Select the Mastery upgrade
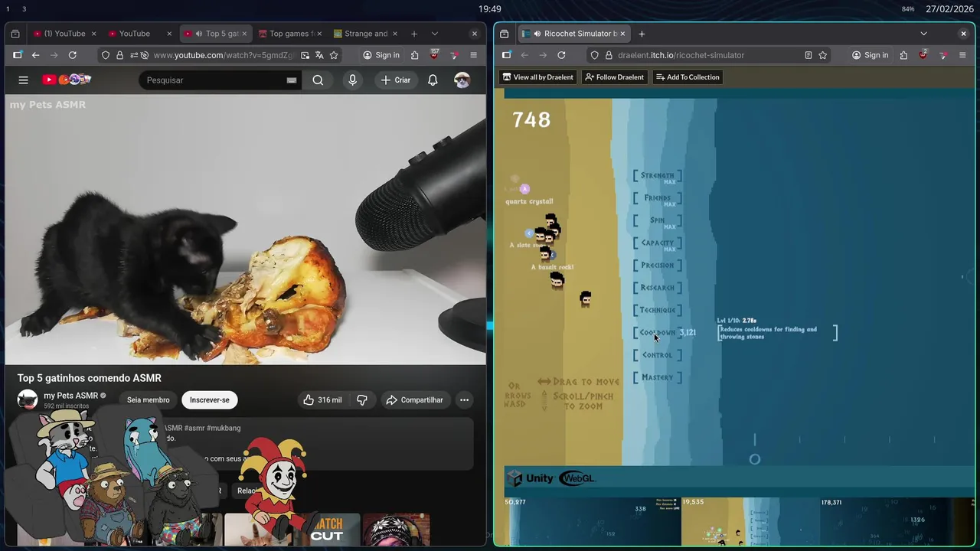980x551 pixels. [658, 377]
